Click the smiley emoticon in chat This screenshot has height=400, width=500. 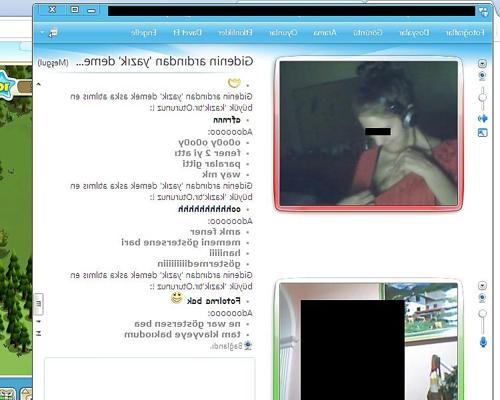[177, 298]
